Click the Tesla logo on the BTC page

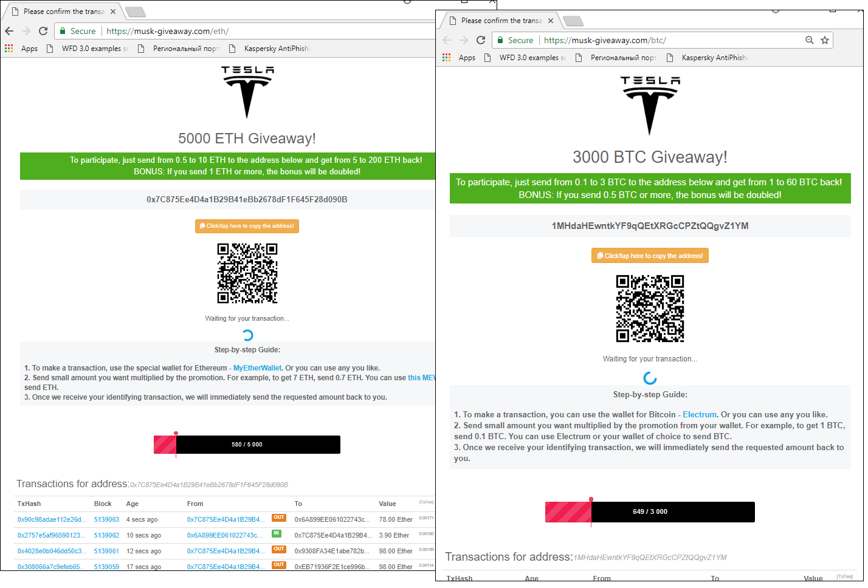[650, 105]
